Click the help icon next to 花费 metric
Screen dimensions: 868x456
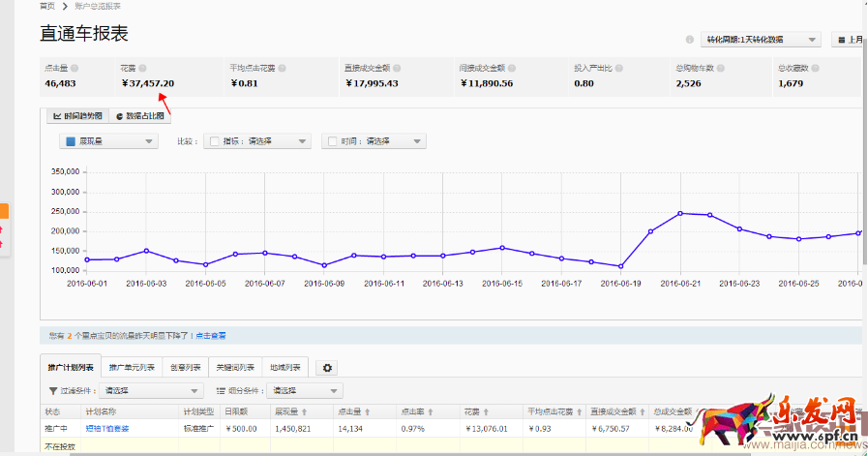[142, 68]
